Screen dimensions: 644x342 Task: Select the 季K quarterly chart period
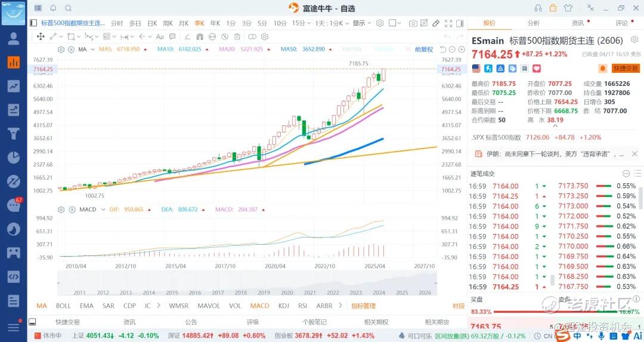coord(200,23)
